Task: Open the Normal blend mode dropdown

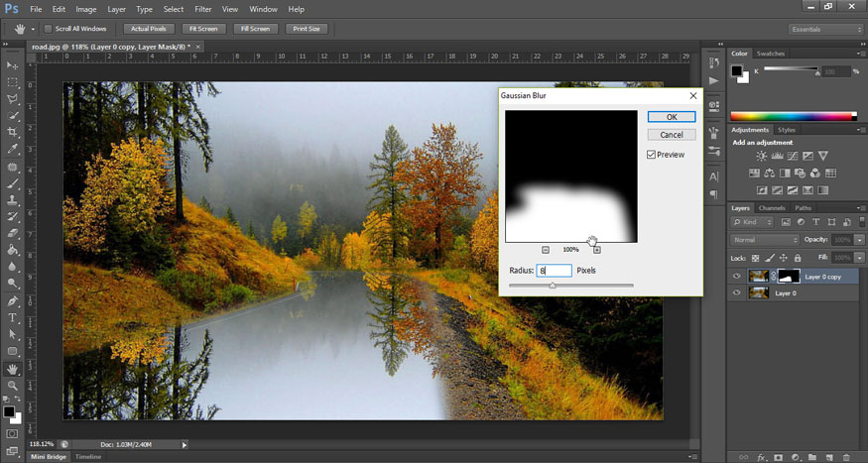Action: coord(764,240)
